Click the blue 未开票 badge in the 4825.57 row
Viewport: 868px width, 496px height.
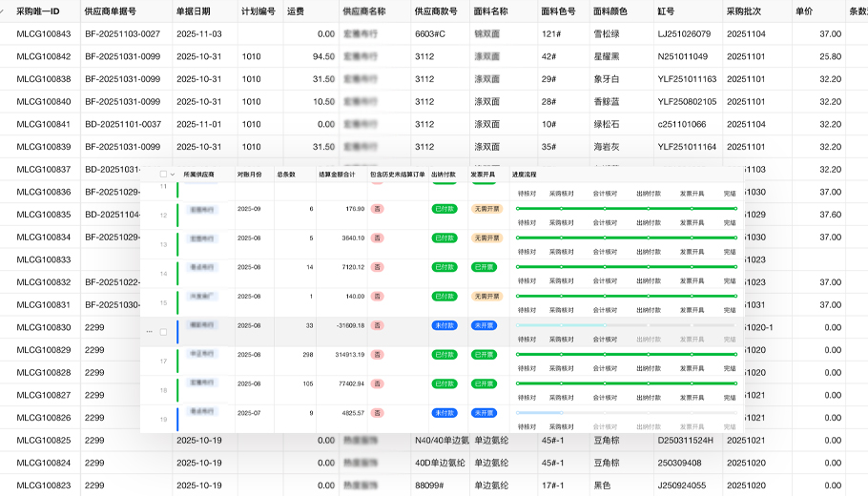pos(484,412)
